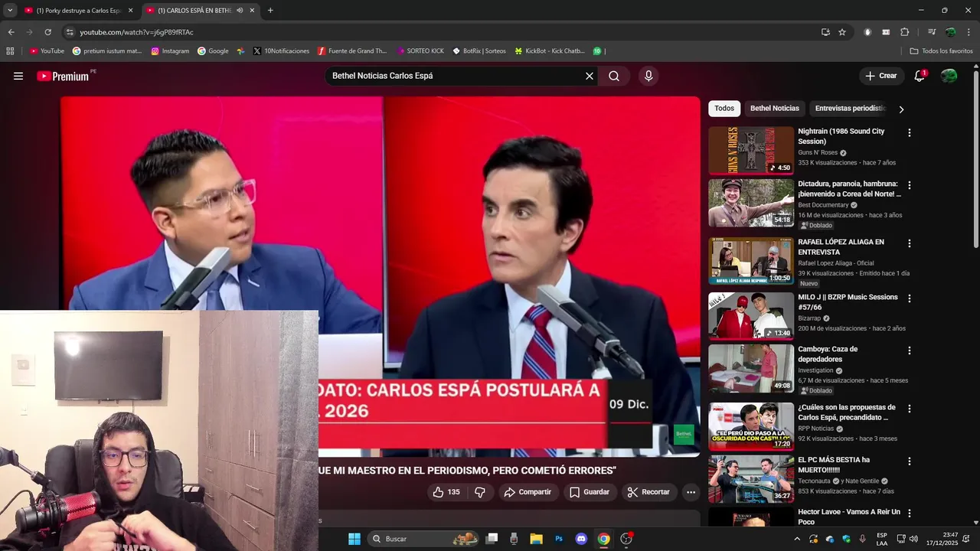Screen dimensions: 980x551
Task: Open more actions for the video
Action: click(x=691, y=492)
